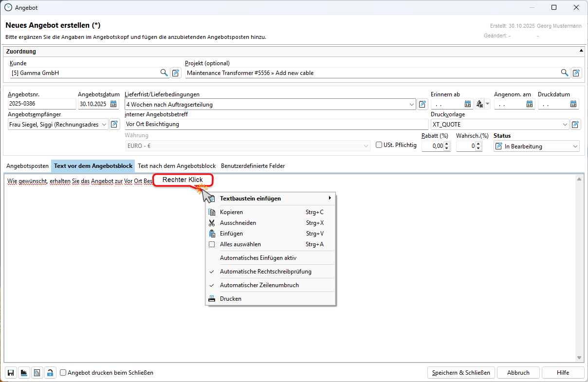The height and width of the screenshot is (382, 588).
Task: Enable 'Angebot drucken beim Schließen' checkbox
Action: 63,373
